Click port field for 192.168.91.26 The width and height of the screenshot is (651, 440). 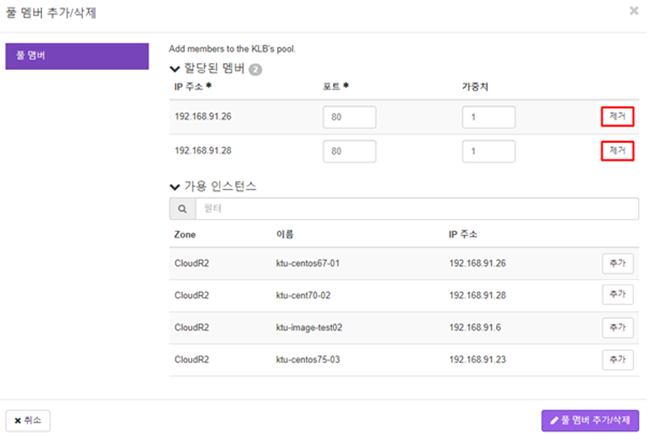350,117
